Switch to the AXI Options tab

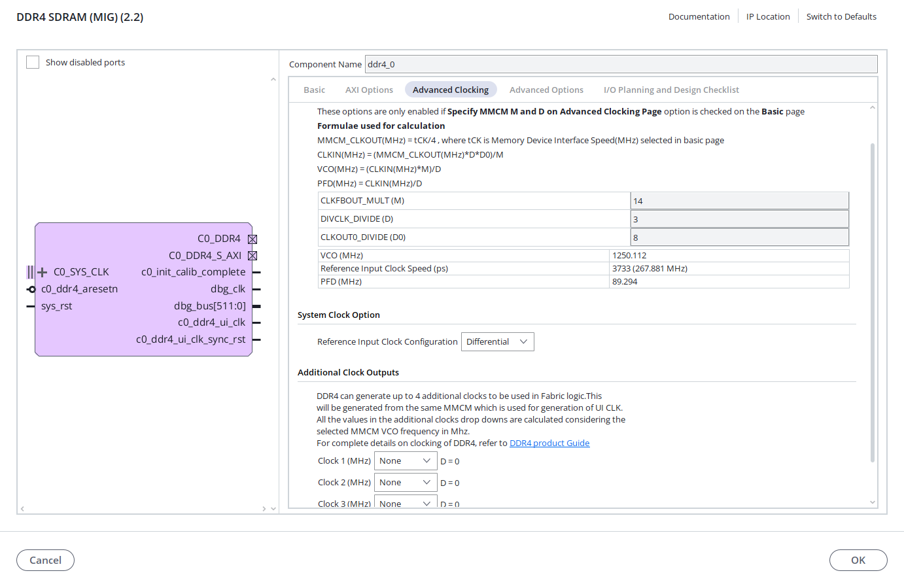[369, 90]
